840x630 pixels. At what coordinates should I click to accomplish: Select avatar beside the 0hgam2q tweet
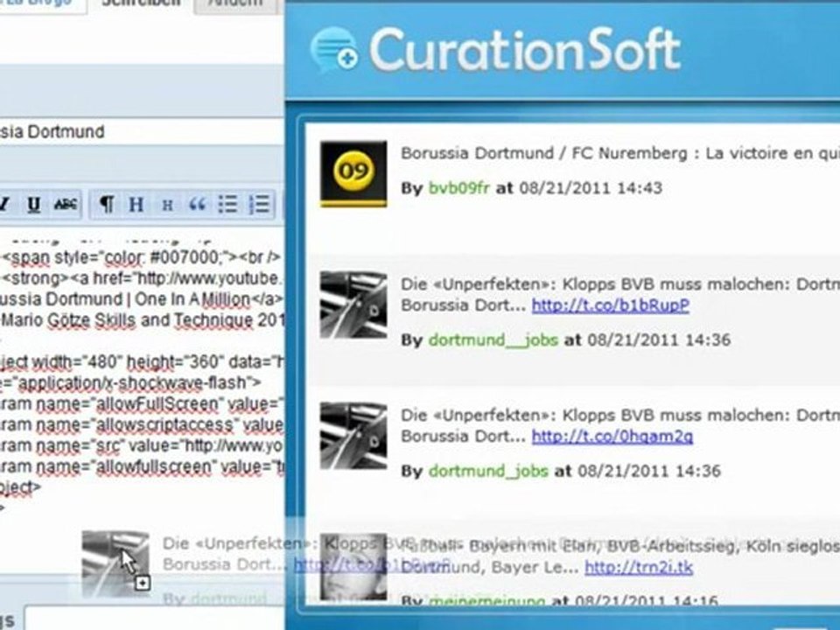point(353,436)
